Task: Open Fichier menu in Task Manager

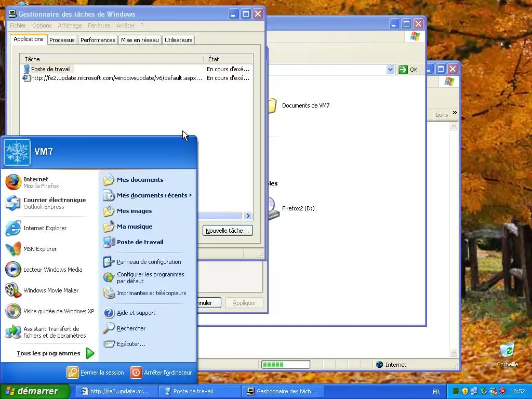Action: 18,25
